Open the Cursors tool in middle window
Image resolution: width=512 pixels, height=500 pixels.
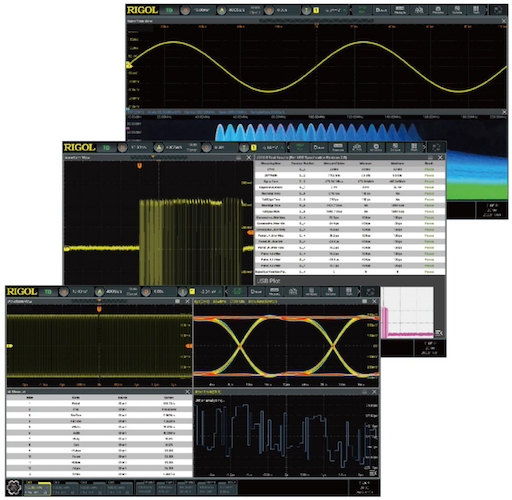pos(395,147)
